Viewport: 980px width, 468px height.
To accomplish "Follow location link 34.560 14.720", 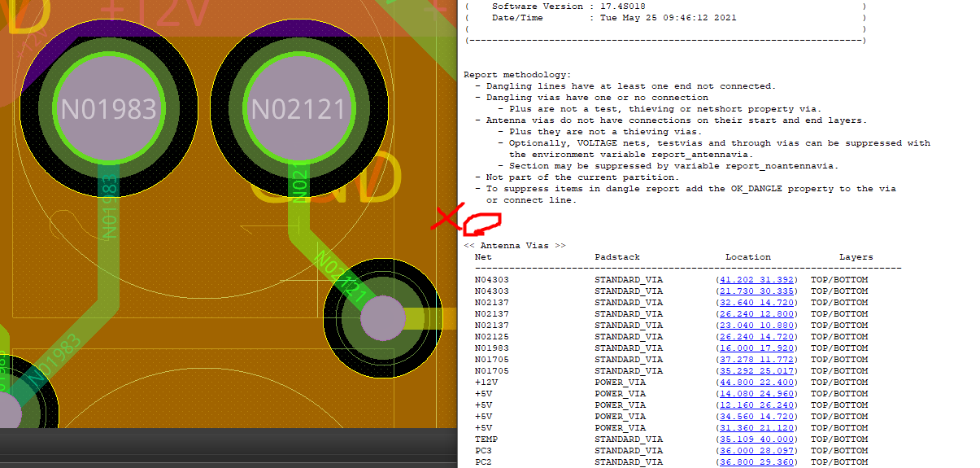I will [757, 416].
